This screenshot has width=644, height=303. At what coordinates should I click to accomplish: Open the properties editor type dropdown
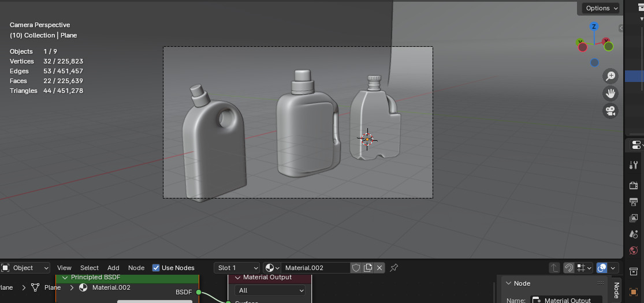pos(638,145)
